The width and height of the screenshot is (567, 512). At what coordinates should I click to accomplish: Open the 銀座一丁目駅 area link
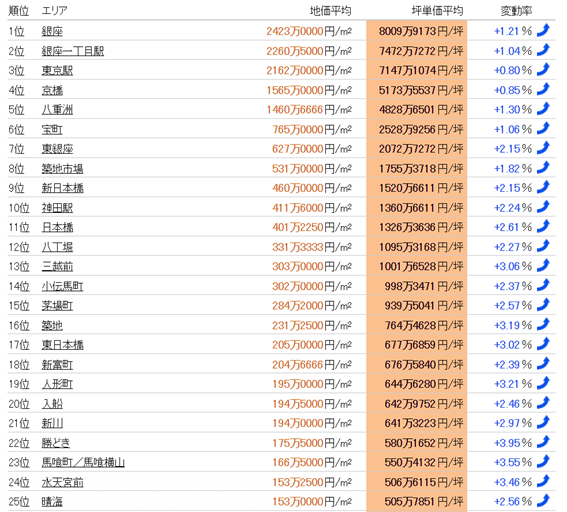click(x=73, y=51)
